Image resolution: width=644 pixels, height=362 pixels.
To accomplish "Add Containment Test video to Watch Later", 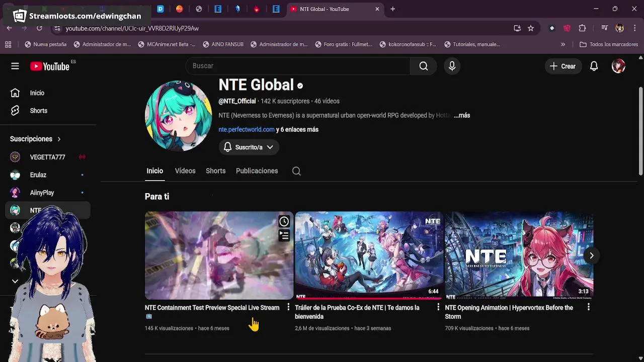I will [284, 221].
